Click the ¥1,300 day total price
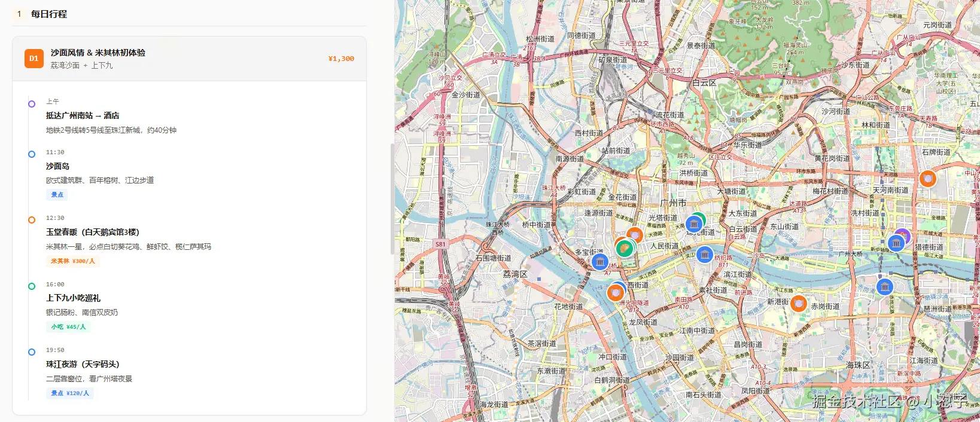This screenshot has height=422, width=980. point(341,59)
